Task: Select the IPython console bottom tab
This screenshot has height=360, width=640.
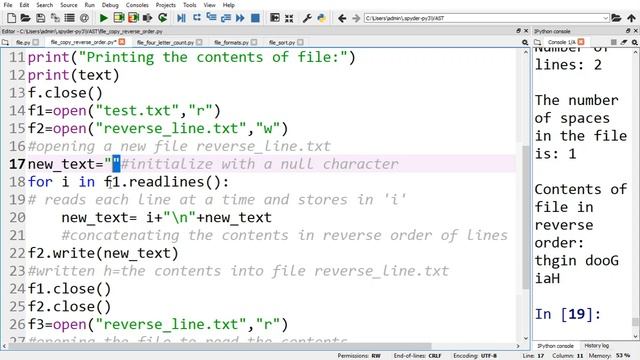Action: (x=556, y=346)
